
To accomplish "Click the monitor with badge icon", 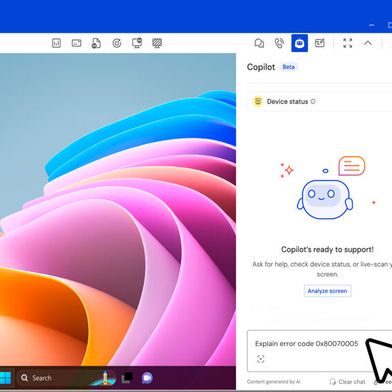I will click(x=137, y=43).
